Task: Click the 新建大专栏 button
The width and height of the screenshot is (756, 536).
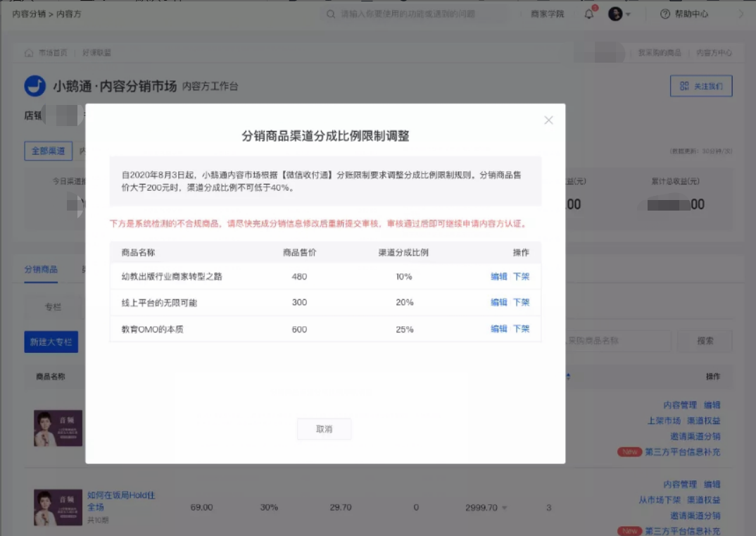Action: click(x=51, y=342)
